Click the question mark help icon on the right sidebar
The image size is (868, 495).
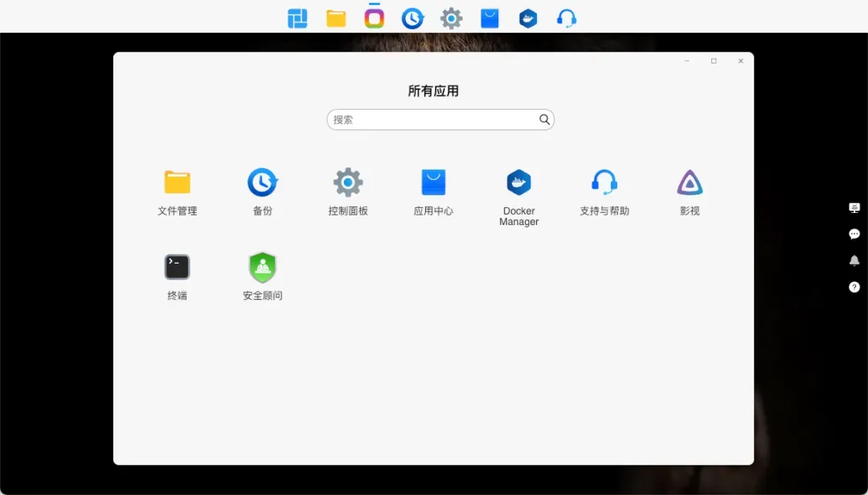(x=854, y=287)
